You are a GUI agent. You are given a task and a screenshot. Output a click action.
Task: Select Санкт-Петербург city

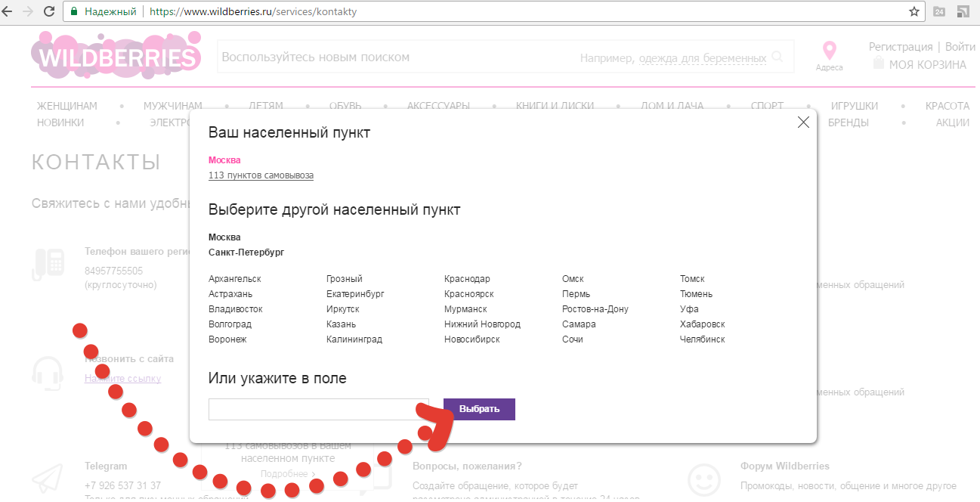point(246,253)
